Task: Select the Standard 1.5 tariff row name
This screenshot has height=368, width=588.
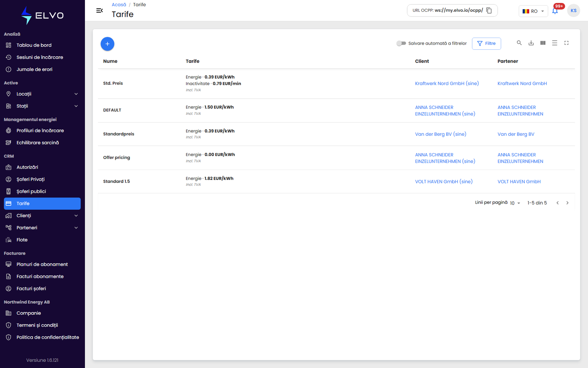Action: (116, 181)
